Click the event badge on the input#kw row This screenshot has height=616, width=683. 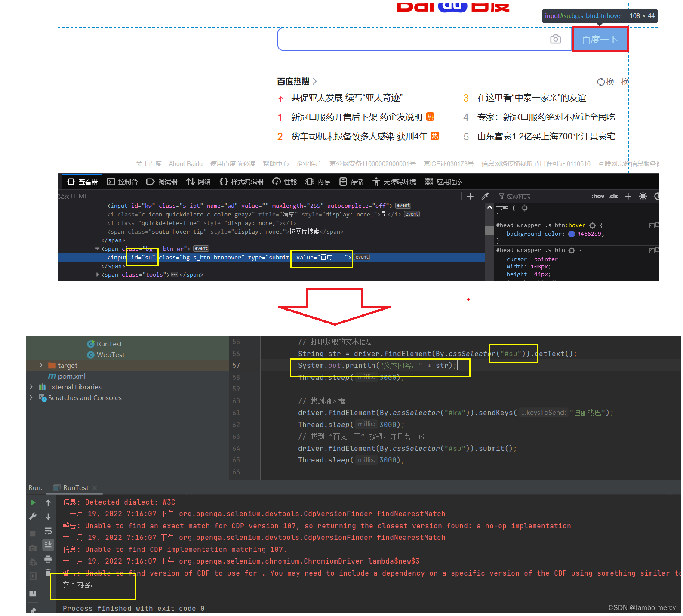point(403,206)
